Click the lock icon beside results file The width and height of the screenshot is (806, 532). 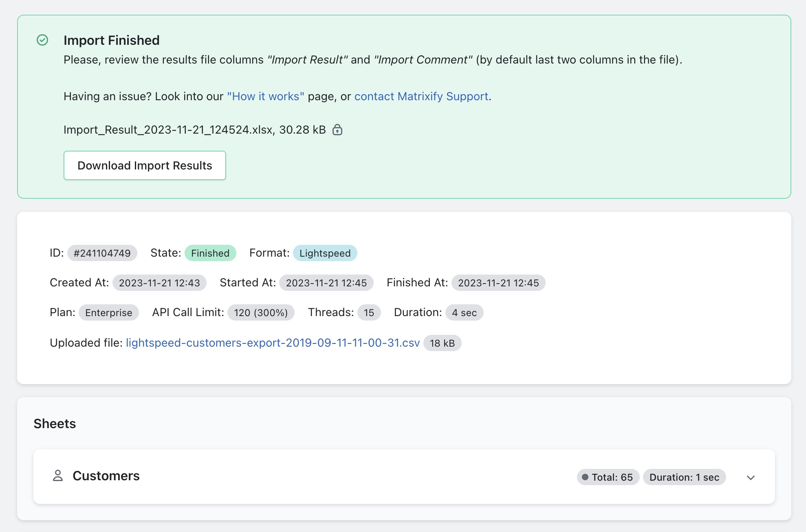click(337, 130)
